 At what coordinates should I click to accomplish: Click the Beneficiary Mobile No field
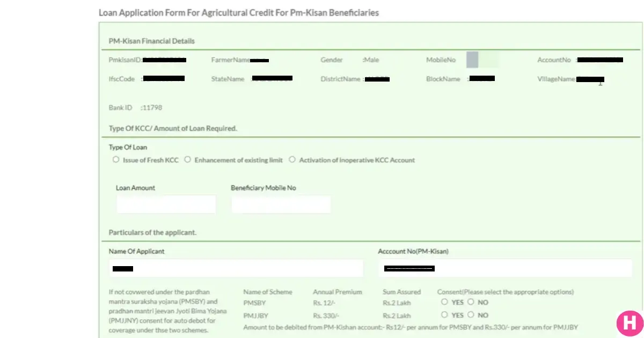coord(280,204)
